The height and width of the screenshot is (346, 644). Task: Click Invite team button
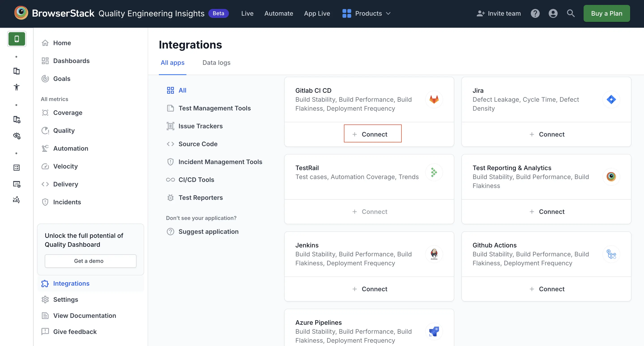(499, 13)
